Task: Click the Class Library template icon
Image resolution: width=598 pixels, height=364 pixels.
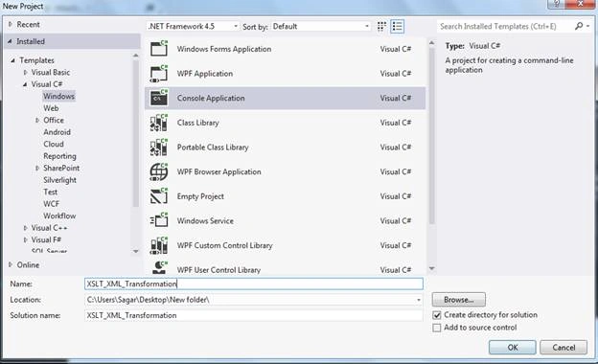Action: [159, 123]
